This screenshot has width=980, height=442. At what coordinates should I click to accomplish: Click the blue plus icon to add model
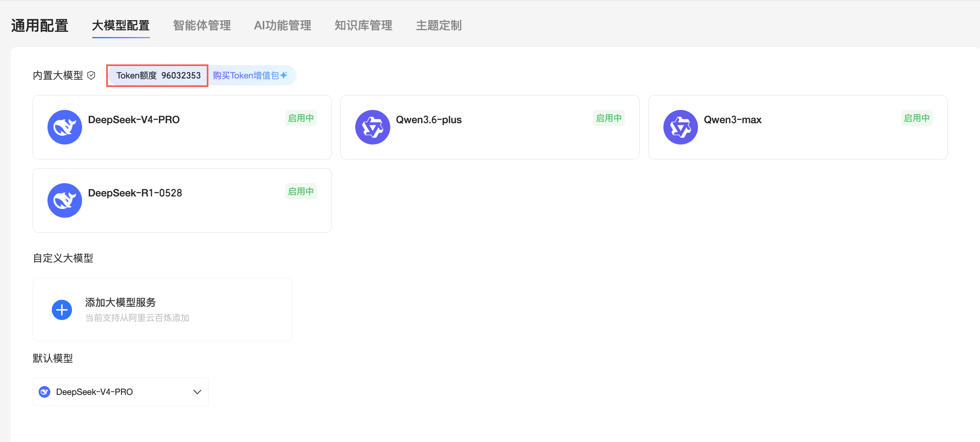click(62, 310)
